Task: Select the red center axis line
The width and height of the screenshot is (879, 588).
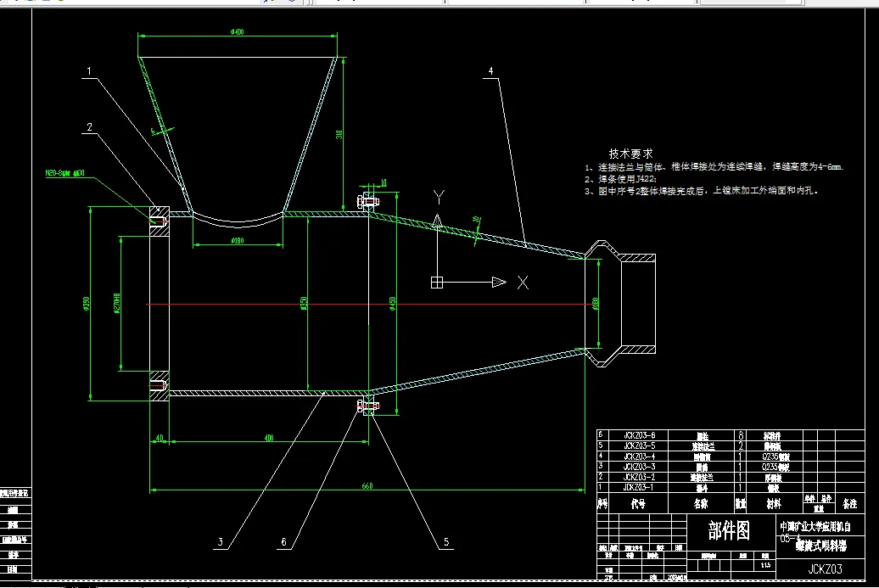Action: (x=370, y=305)
